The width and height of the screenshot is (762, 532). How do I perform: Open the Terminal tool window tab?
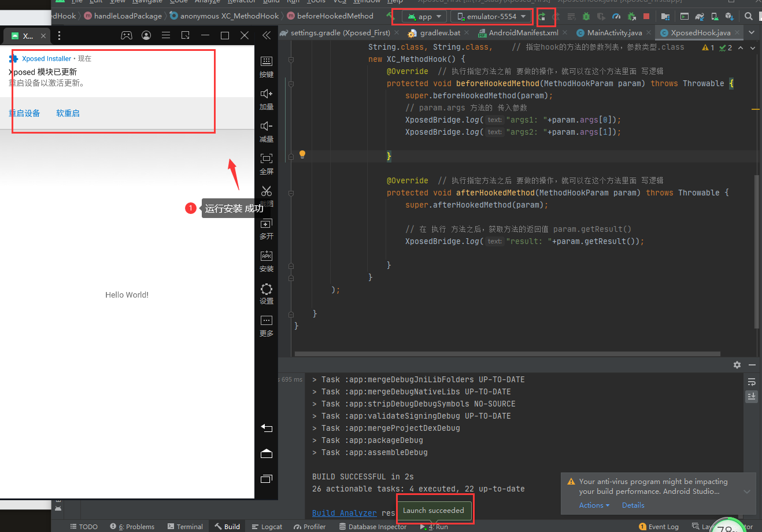[185, 527]
